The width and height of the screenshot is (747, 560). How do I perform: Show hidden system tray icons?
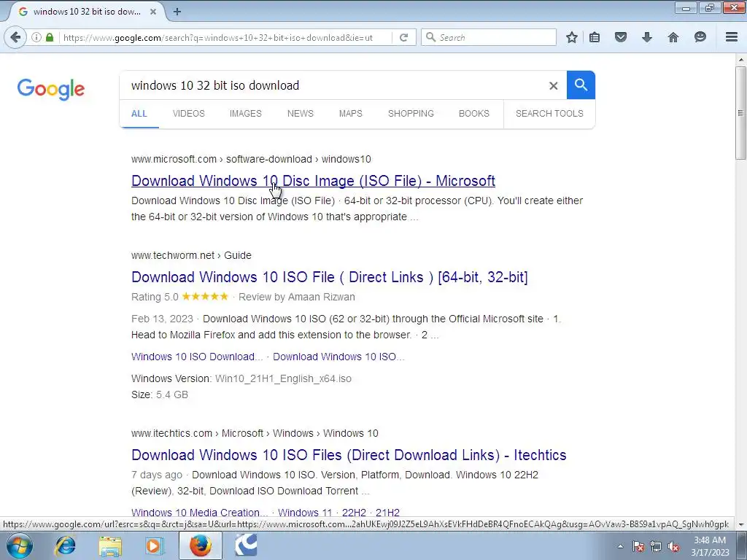pyautogui.click(x=620, y=546)
